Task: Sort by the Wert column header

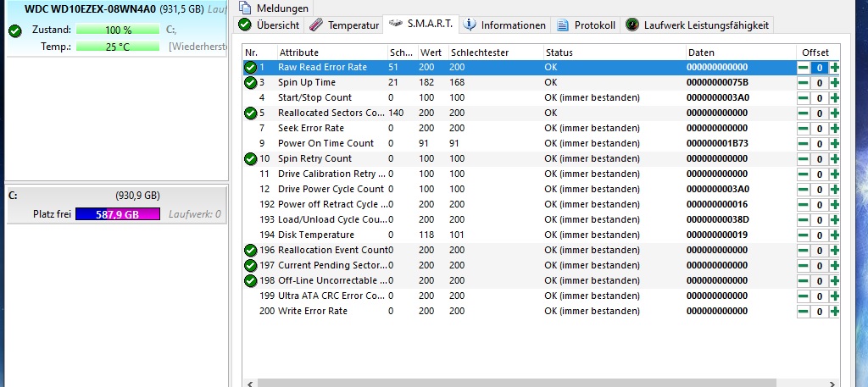Action: (433, 53)
